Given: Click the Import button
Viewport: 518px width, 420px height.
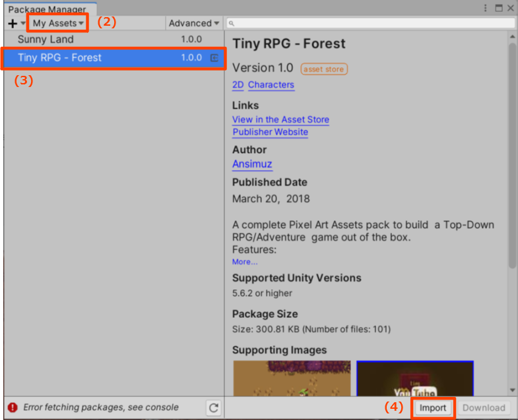Looking at the screenshot, I should coord(433,408).
